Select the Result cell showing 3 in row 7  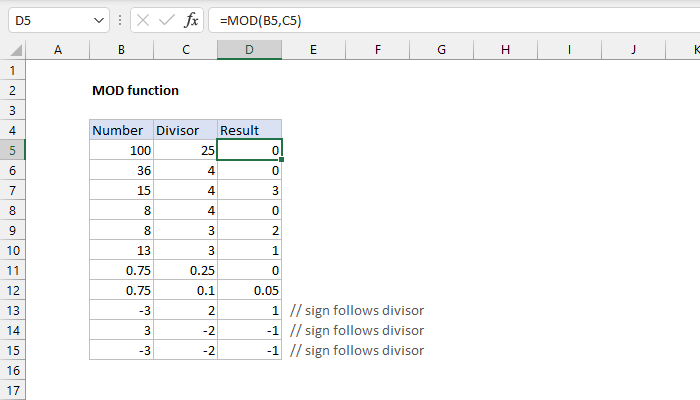[250, 191]
